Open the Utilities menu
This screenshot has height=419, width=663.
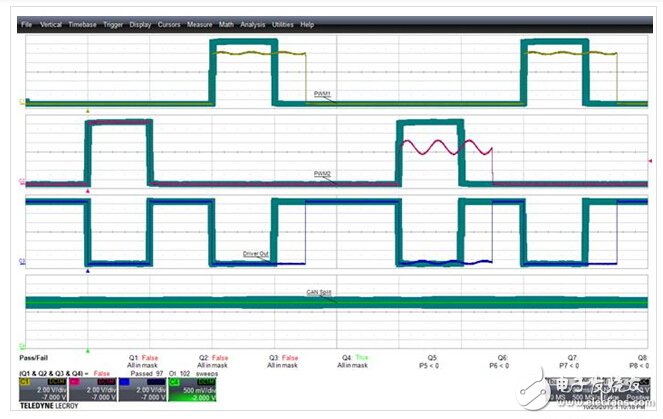tap(283, 24)
